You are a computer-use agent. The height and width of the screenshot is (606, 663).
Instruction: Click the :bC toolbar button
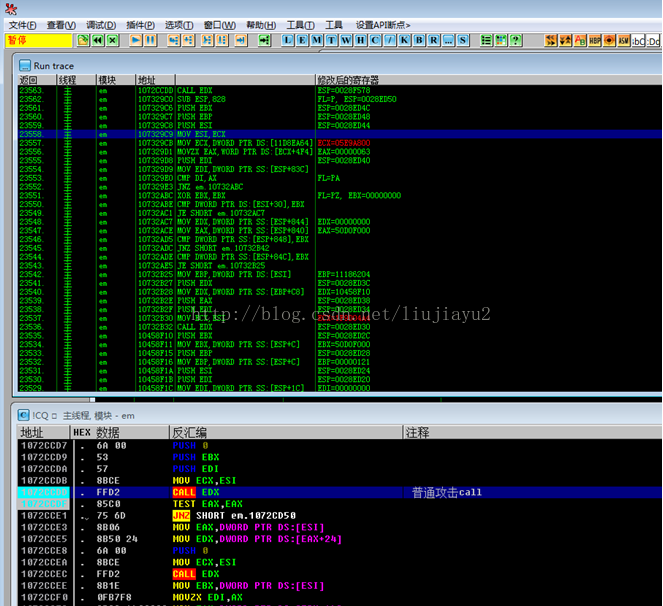[638, 41]
